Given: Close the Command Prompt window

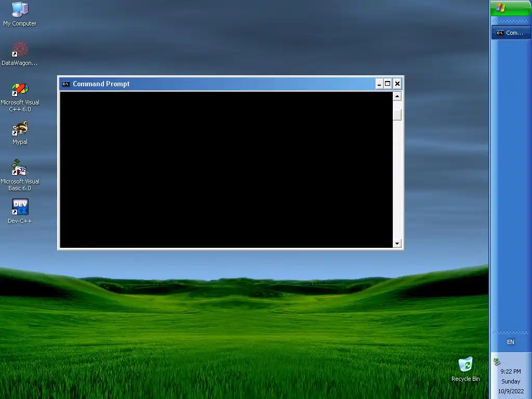Looking at the screenshot, I should pyautogui.click(x=397, y=84).
